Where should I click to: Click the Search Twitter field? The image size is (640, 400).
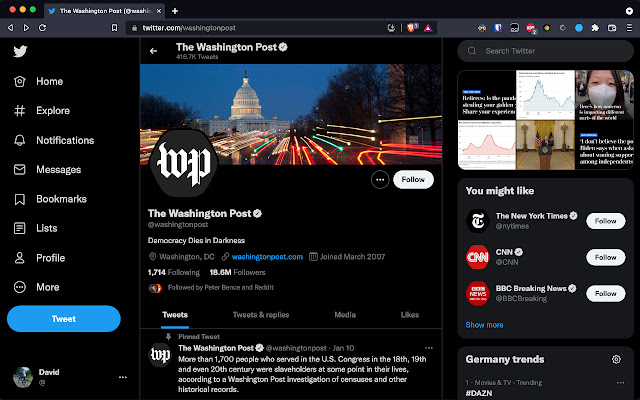click(550, 50)
